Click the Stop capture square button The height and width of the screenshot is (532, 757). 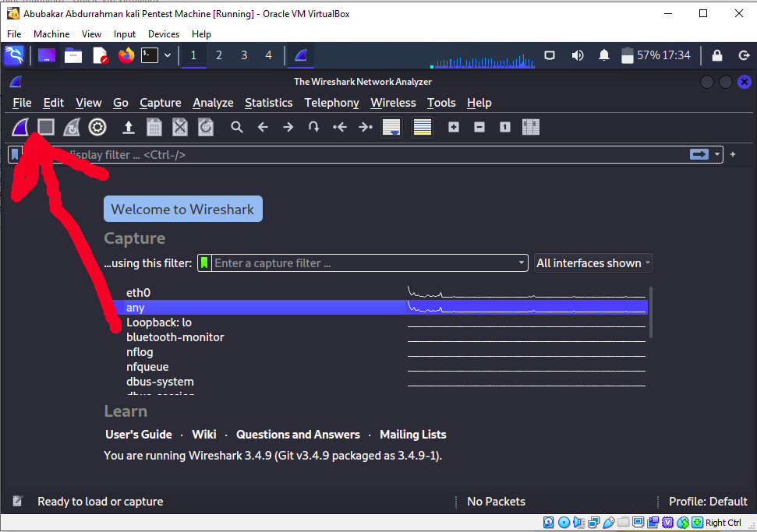46,127
